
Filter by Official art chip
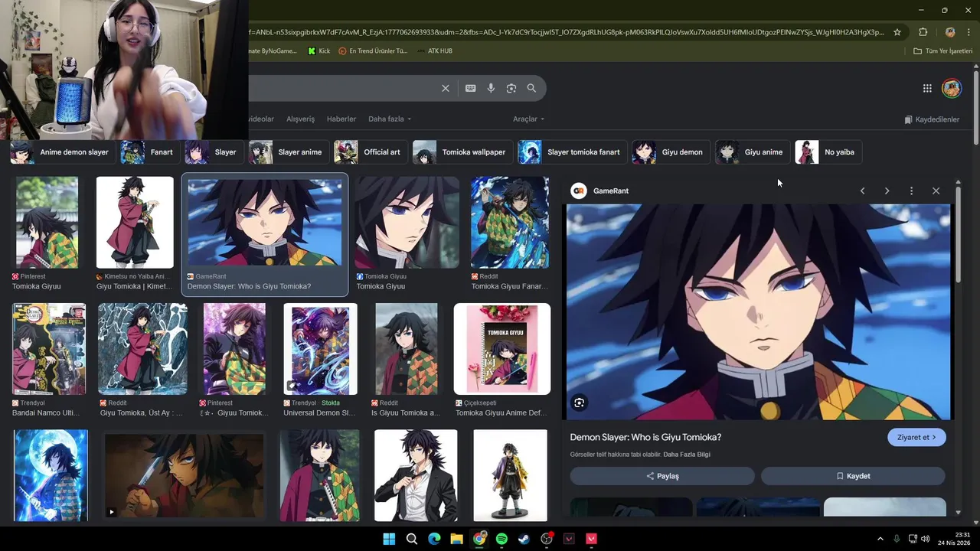point(370,152)
